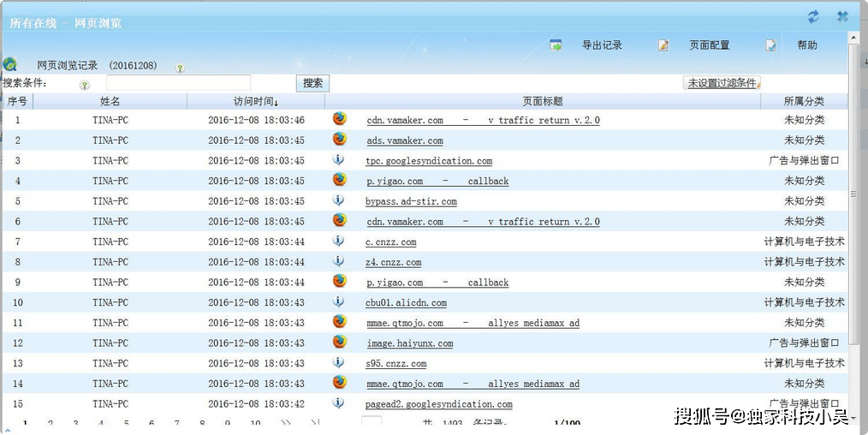This screenshot has height=435, width=868.
Task: Click the 序号 column header
Action: 17,101
